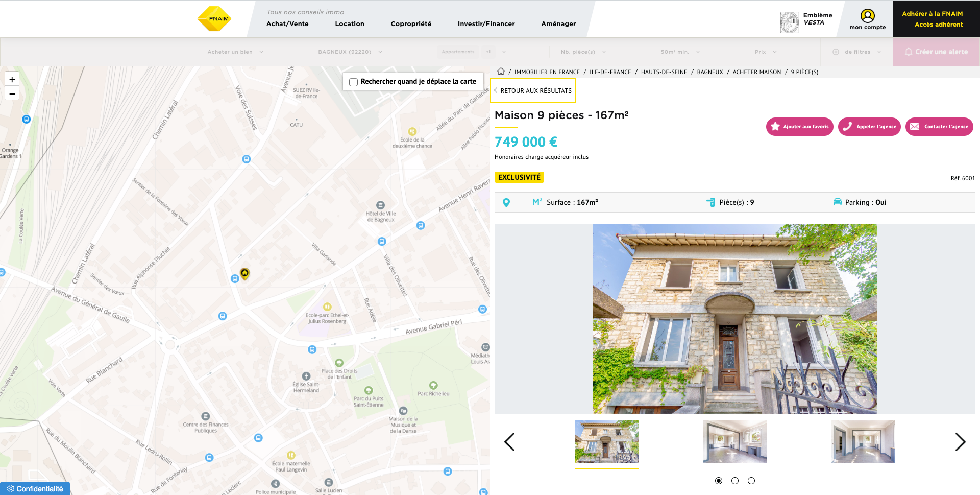Click the Pièce(s) door icon

pos(710,202)
